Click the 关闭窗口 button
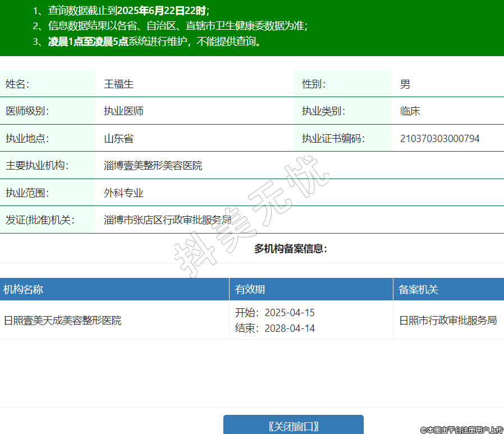The height and width of the screenshot is (434, 504). point(293,426)
